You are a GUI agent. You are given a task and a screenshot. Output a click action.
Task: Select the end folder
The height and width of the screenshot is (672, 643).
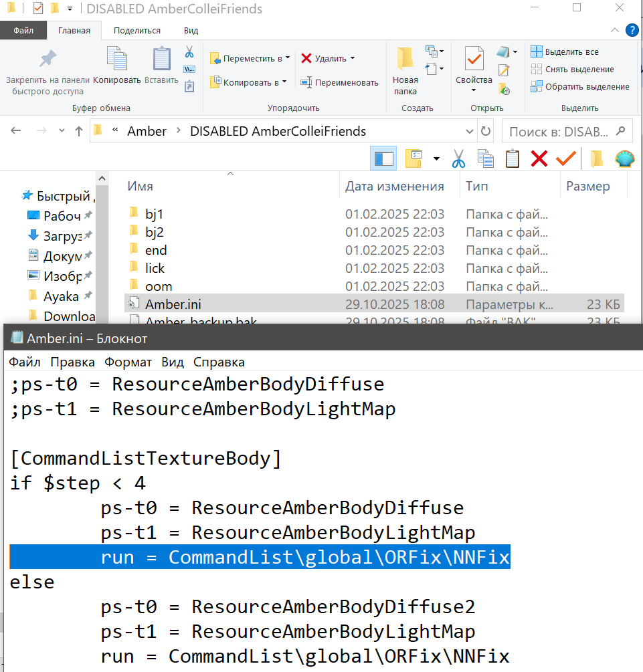click(156, 250)
